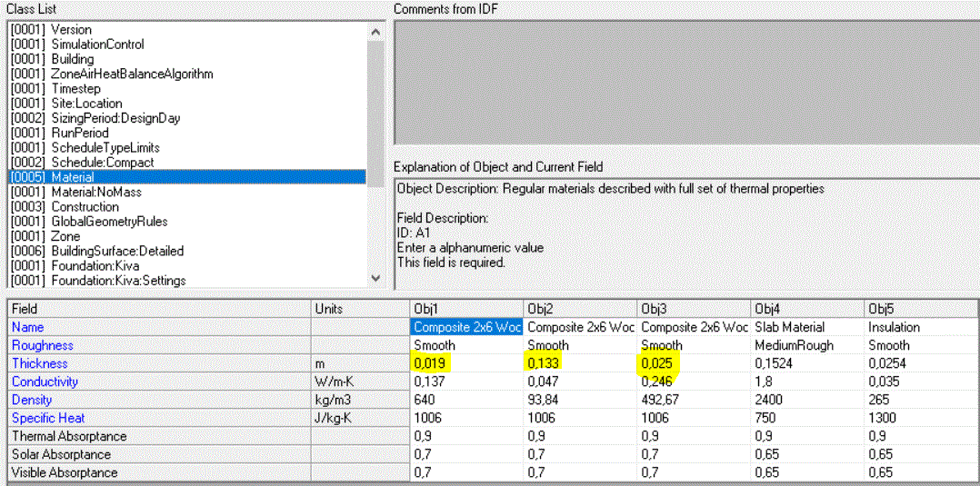Select ZoneAirHeatBalanceAlgorithm class entry
The image size is (980, 486).
pyautogui.click(x=187, y=74)
